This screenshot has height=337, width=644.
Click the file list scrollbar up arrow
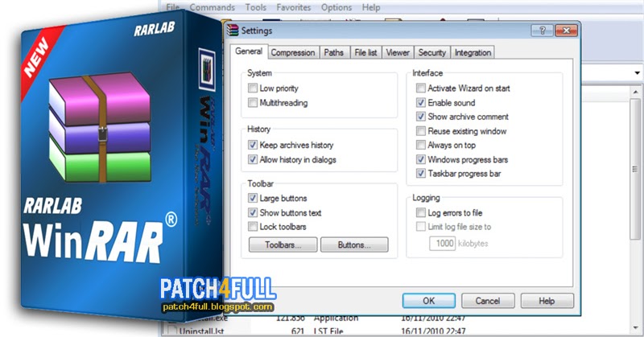coord(636,92)
